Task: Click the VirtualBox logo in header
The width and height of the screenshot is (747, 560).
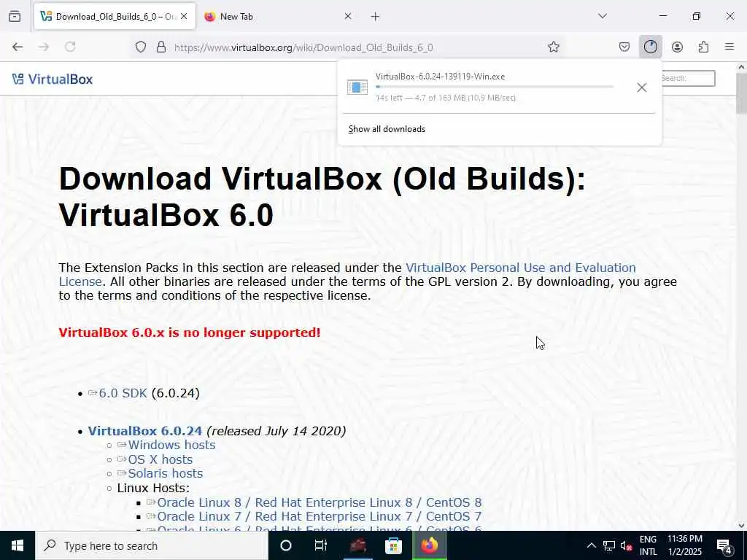Action: click(53, 79)
